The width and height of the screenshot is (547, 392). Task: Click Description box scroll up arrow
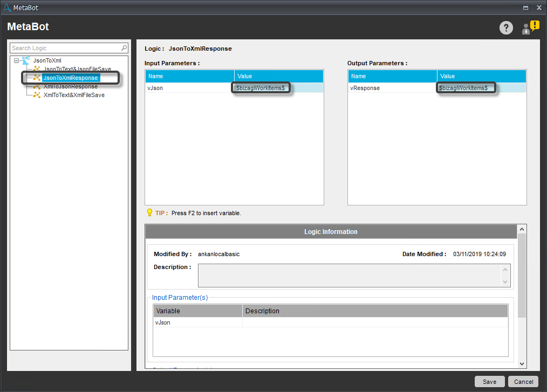pyautogui.click(x=505, y=270)
